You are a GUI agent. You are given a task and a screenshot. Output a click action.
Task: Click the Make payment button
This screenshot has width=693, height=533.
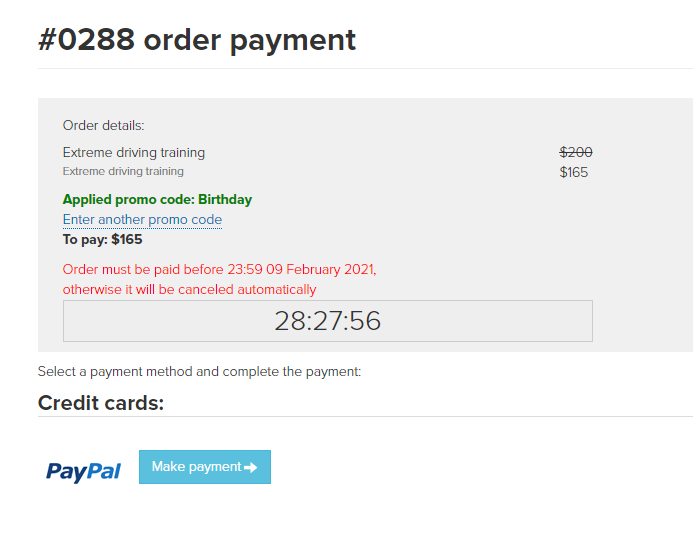tap(205, 467)
